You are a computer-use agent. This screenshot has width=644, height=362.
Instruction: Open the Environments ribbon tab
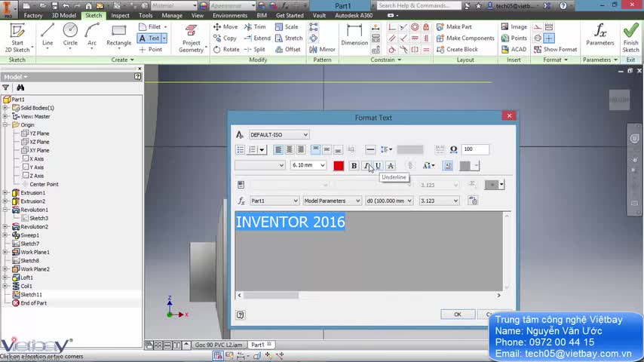click(230, 15)
